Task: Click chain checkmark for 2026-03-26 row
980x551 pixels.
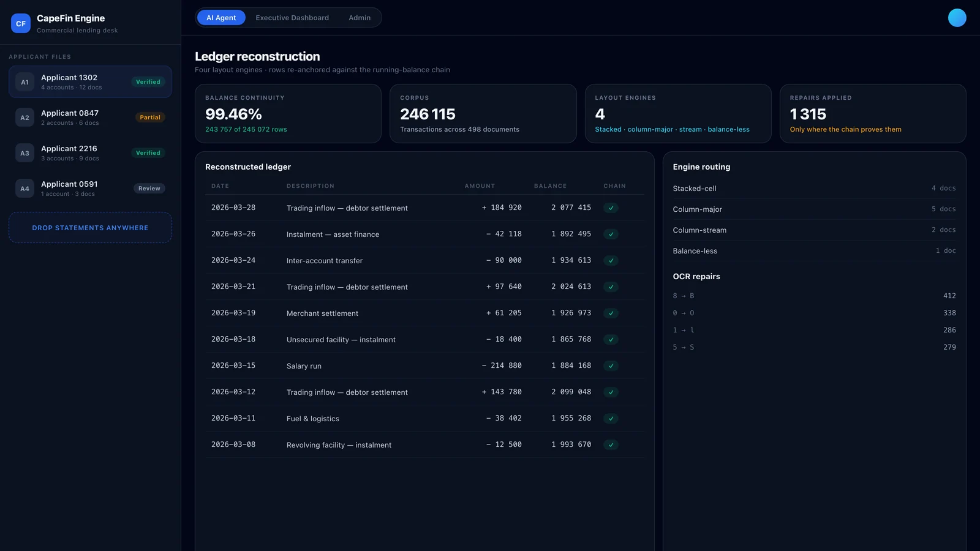Action: pyautogui.click(x=611, y=234)
